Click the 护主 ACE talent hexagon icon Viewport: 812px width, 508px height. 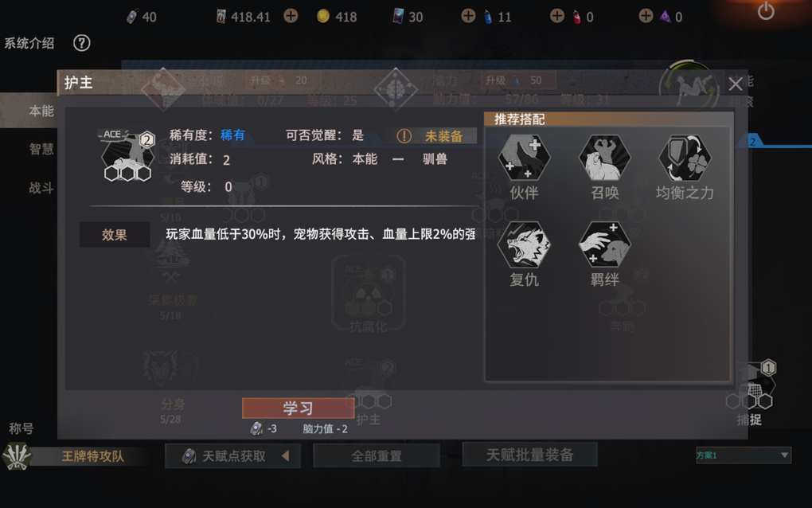tap(127, 156)
